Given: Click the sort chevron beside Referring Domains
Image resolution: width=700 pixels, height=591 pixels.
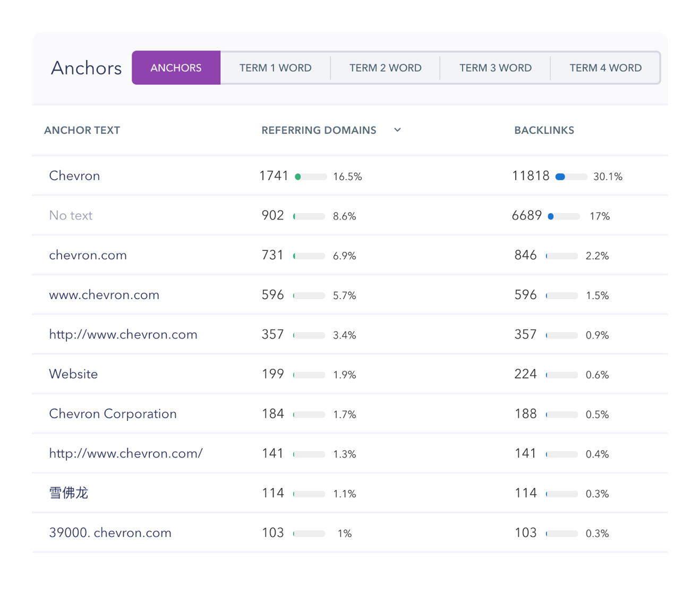Looking at the screenshot, I should coord(397,130).
